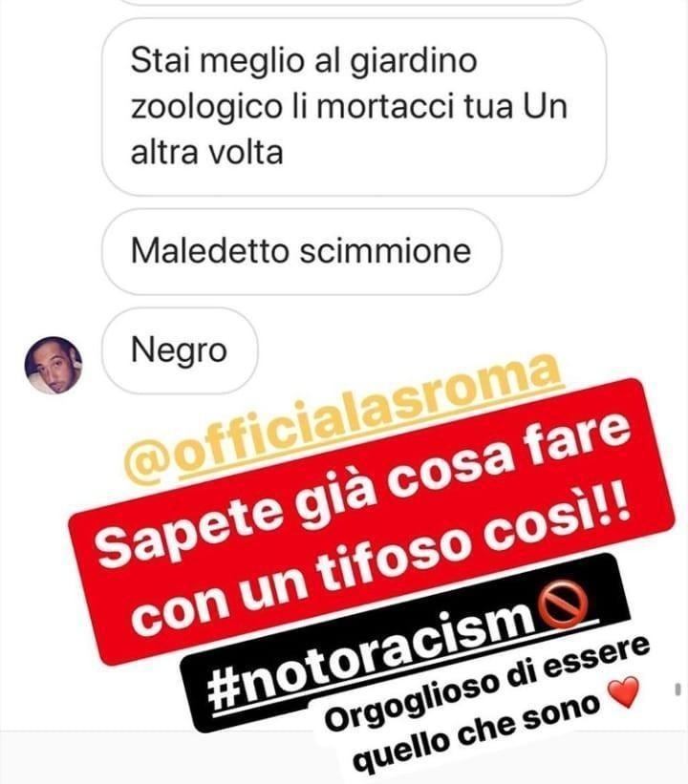Click the words 'altra volta' in the first message
The width and height of the screenshot is (688, 784).
pos(206,152)
